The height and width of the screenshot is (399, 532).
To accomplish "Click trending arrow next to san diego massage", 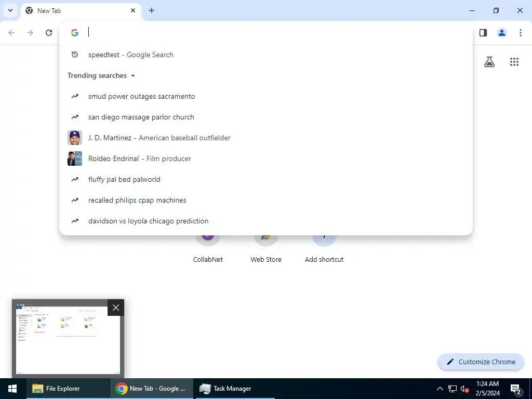I will [75, 117].
